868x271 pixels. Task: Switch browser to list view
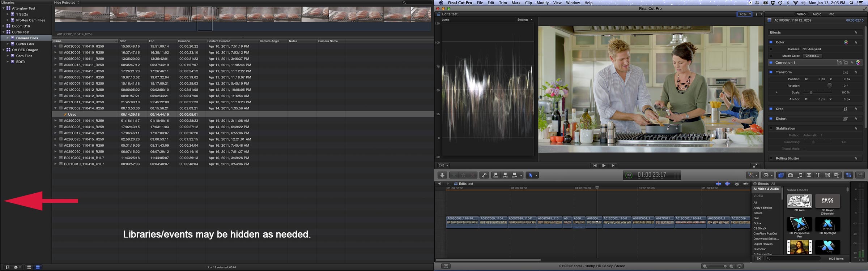point(38,267)
